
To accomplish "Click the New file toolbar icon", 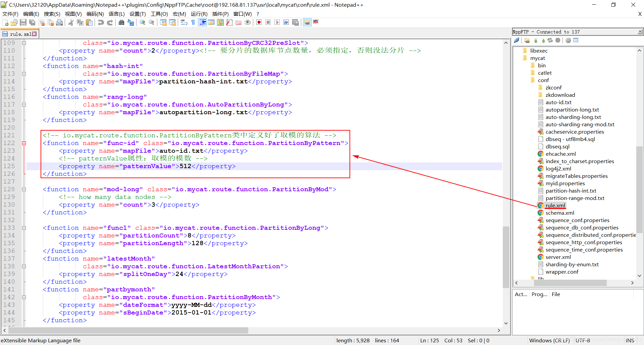I will point(5,22).
